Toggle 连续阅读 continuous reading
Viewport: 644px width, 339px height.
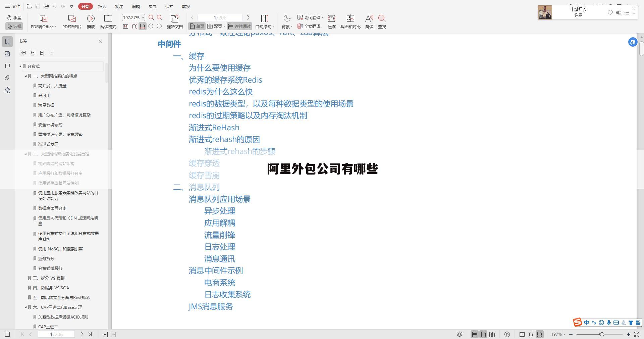click(x=239, y=26)
